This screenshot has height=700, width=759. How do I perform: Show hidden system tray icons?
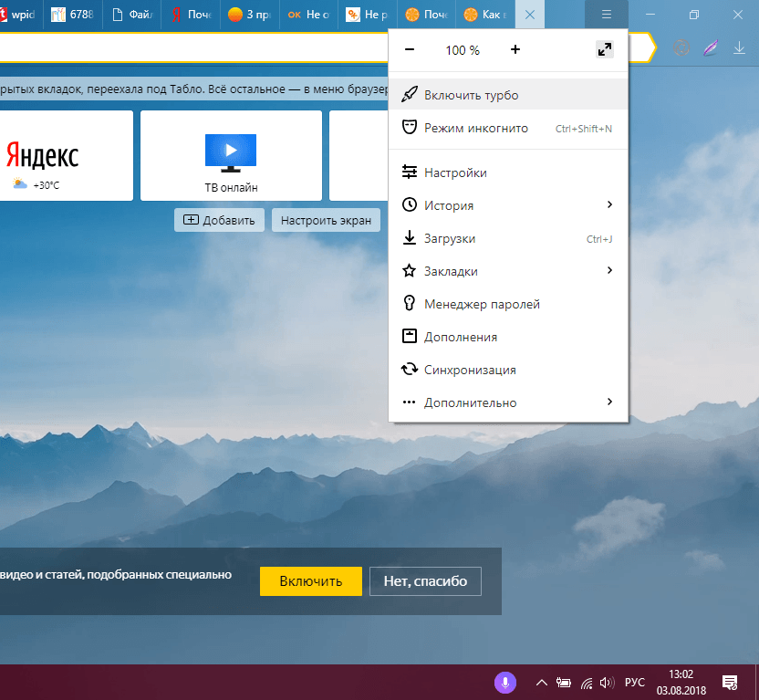pyautogui.click(x=542, y=683)
